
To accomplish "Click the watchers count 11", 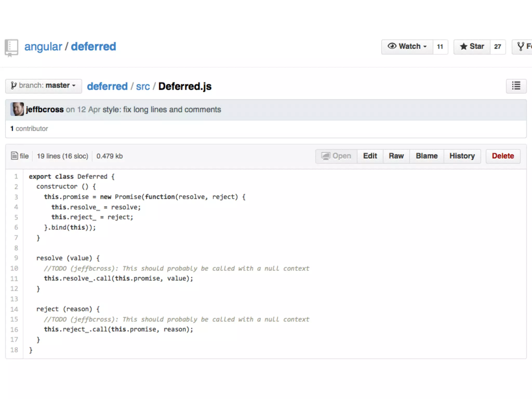I will pyautogui.click(x=440, y=47).
